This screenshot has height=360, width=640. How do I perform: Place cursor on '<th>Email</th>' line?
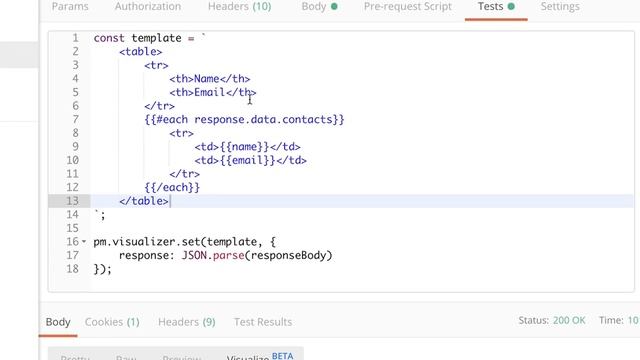click(213, 92)
